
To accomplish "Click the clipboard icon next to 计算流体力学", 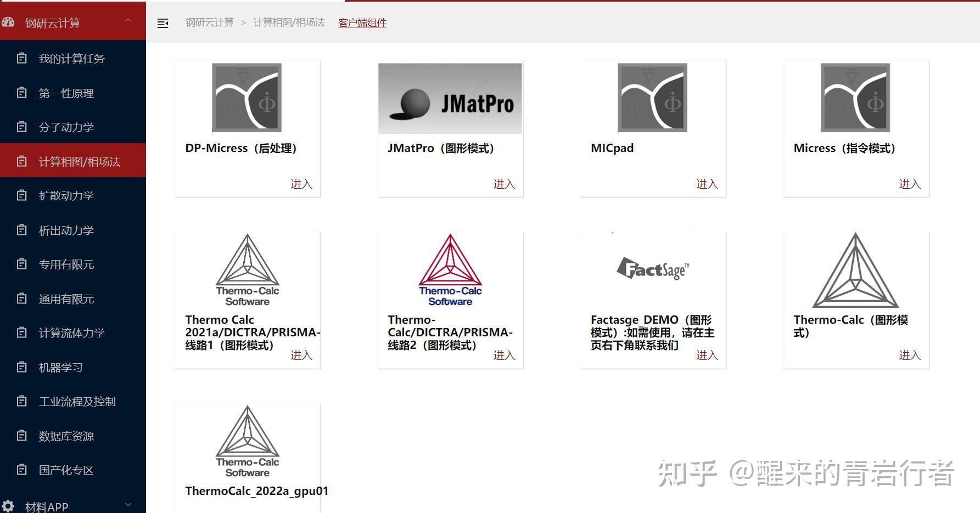I will coord(21,332).
